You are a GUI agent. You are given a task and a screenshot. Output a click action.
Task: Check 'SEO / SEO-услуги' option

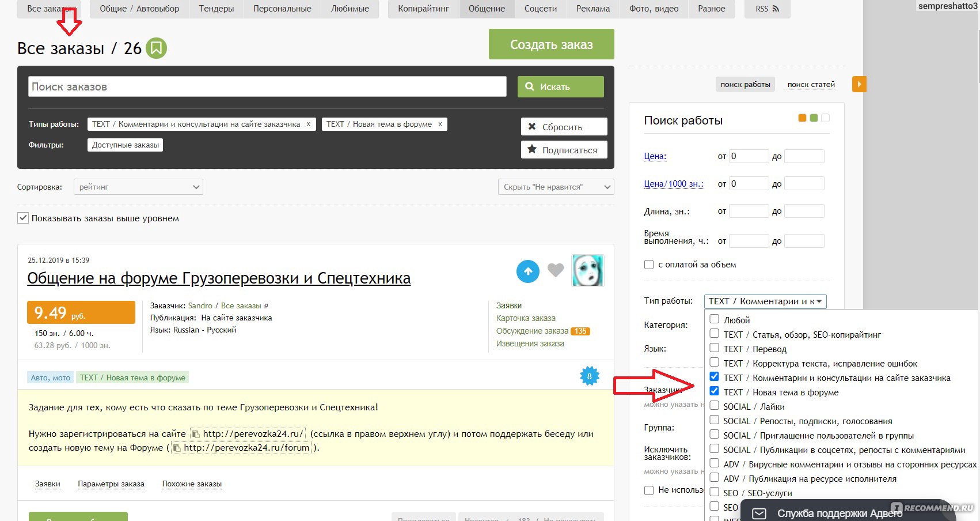tap(715, 492)
